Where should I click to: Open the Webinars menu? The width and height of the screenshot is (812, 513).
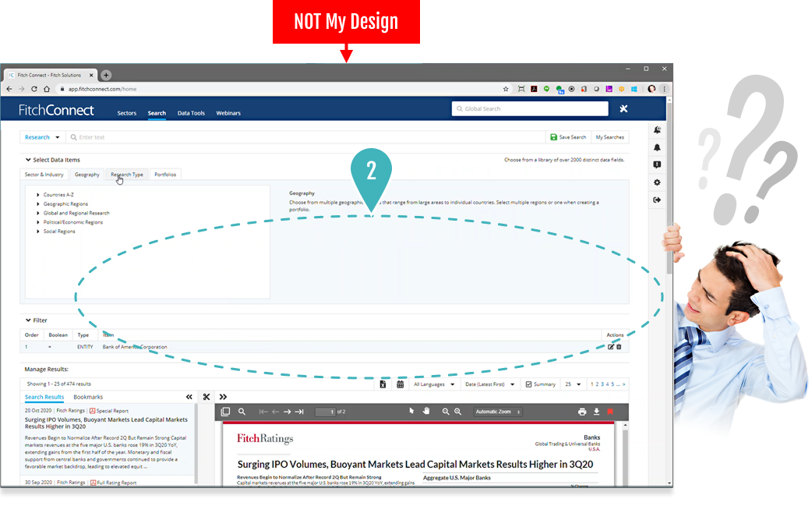228,114
